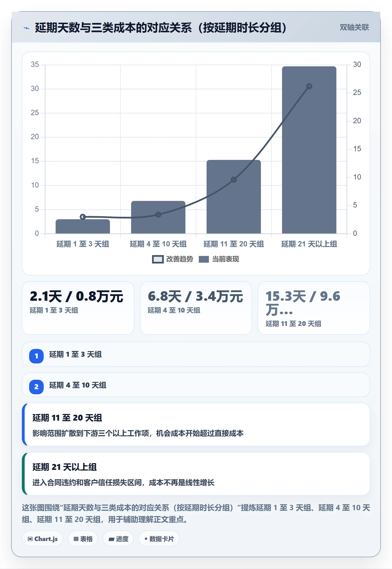Click the line data point over 延期 4 至 10 天组

158,214
